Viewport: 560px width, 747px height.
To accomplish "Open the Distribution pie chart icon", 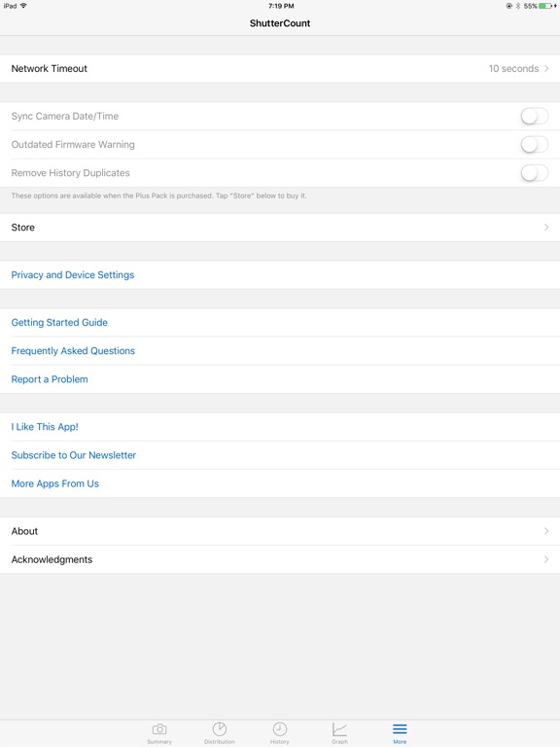I will [220, 729].
